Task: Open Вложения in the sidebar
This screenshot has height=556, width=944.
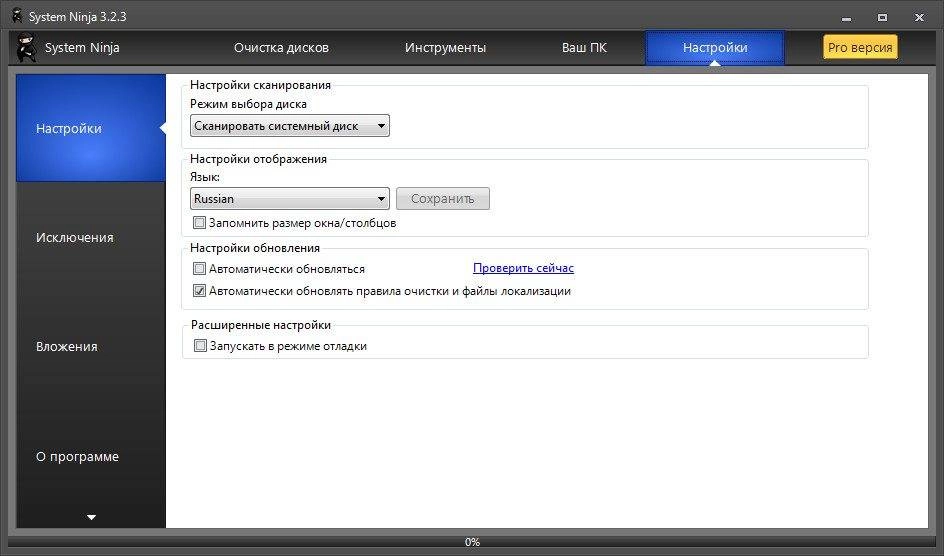Action: click(67, 347)
